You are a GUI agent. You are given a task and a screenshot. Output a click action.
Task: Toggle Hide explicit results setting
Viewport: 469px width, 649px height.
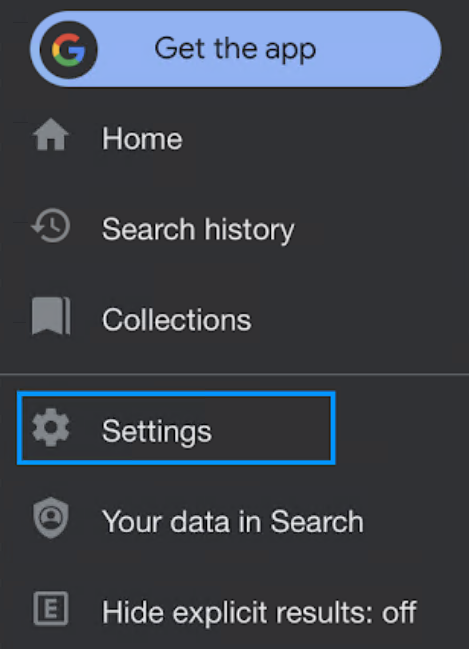pyautogui.click(x=234, y=611)
